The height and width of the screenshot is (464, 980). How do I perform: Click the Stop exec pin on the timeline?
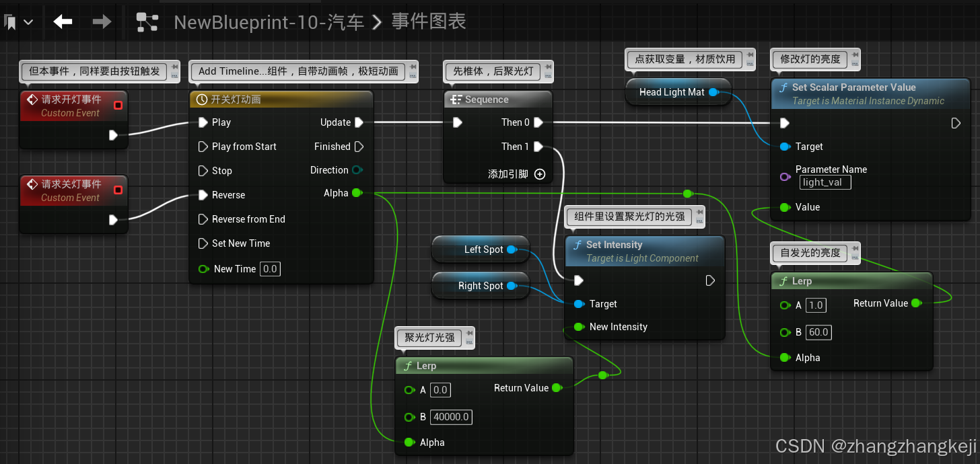[203, 171]
